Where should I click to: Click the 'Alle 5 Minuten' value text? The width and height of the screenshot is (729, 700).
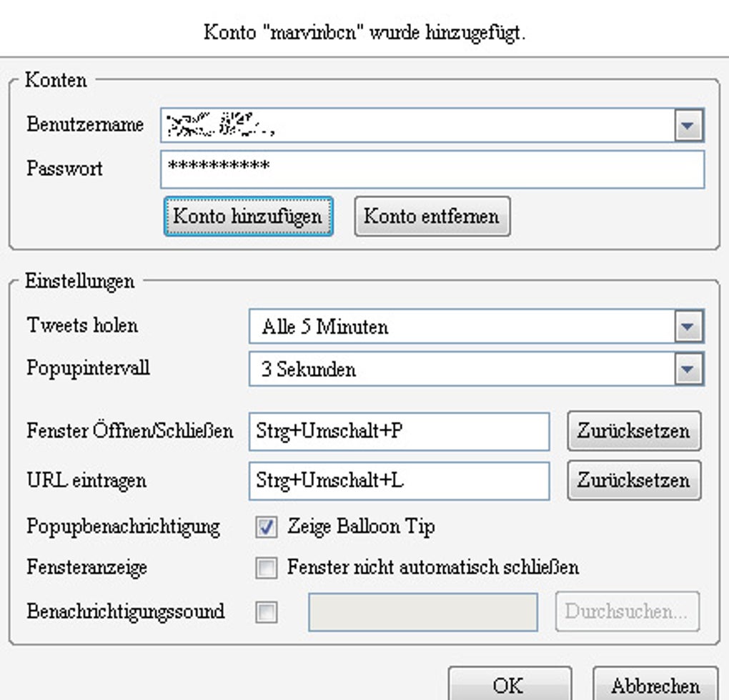[324, 327]
